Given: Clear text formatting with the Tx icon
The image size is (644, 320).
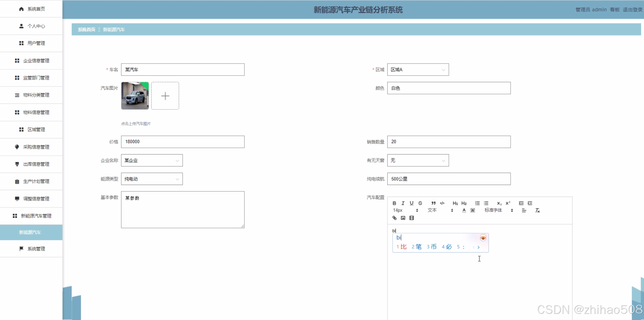Looking at the screenshot, I should click(x=537, y=210).
